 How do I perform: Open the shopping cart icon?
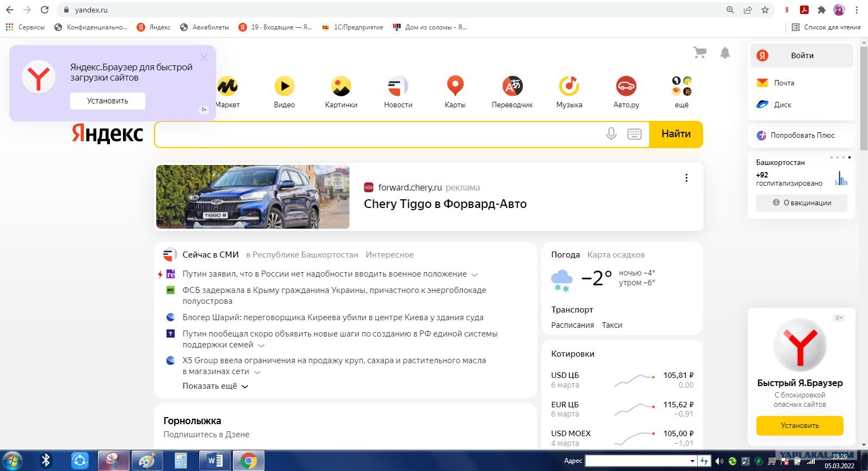pos(700,52)
